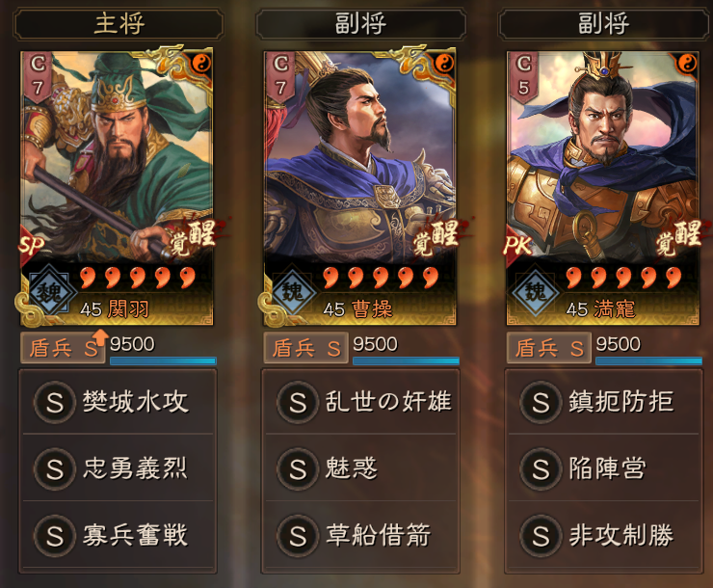Select the 鎮扼防拒 skill slot
Image resolution: width=713 pixels, height=588 pixels.
point(603,402)
